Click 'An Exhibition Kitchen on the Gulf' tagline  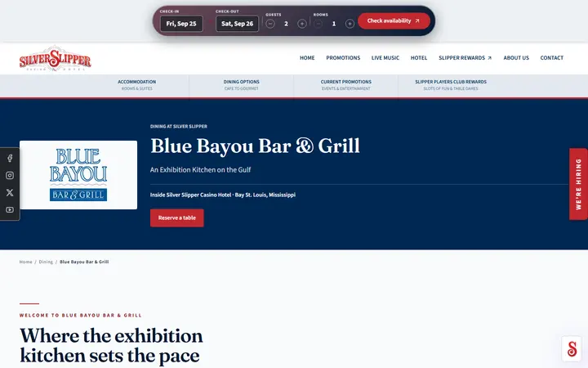pos(200,170)
